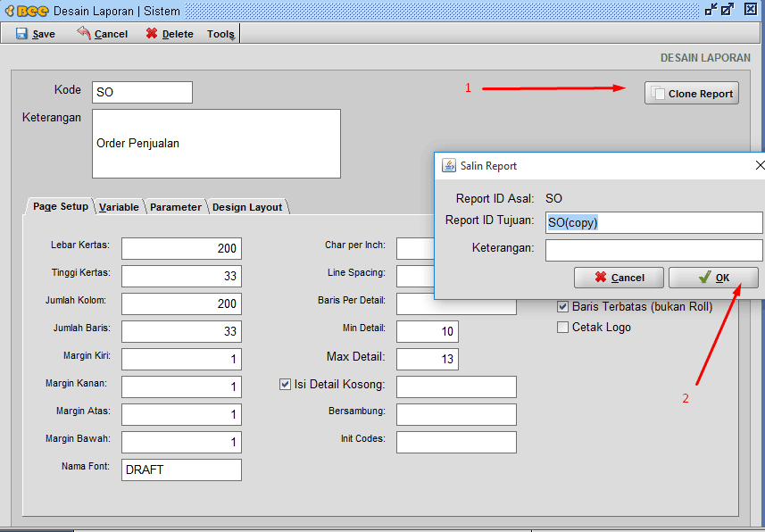765x532 pixels.
Task: Click the Bersambung field
Action: pyautogui.click(x=456, y=414)
